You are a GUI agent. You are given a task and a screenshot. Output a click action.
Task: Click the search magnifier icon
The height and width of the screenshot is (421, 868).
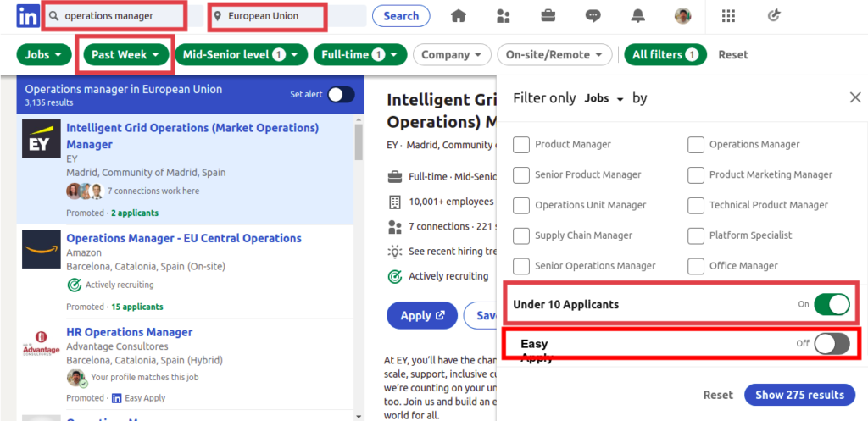[x=53, y=17]
